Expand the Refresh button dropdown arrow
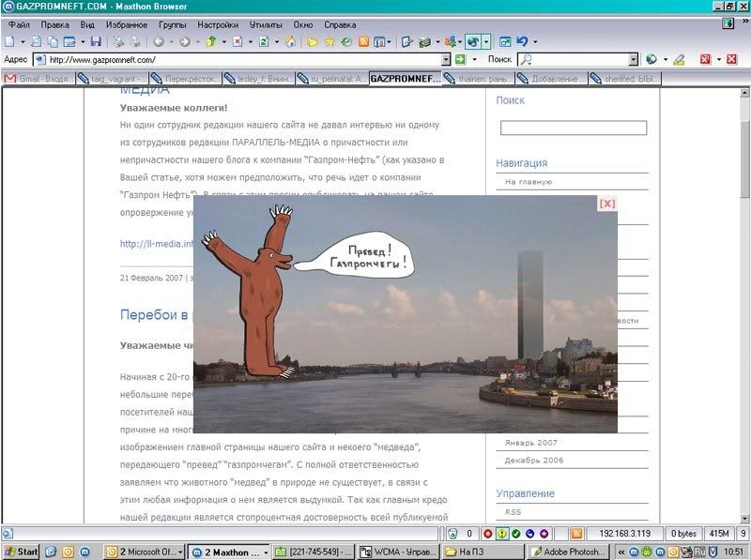This screenshot has height=560, width=751. [276, 42]
